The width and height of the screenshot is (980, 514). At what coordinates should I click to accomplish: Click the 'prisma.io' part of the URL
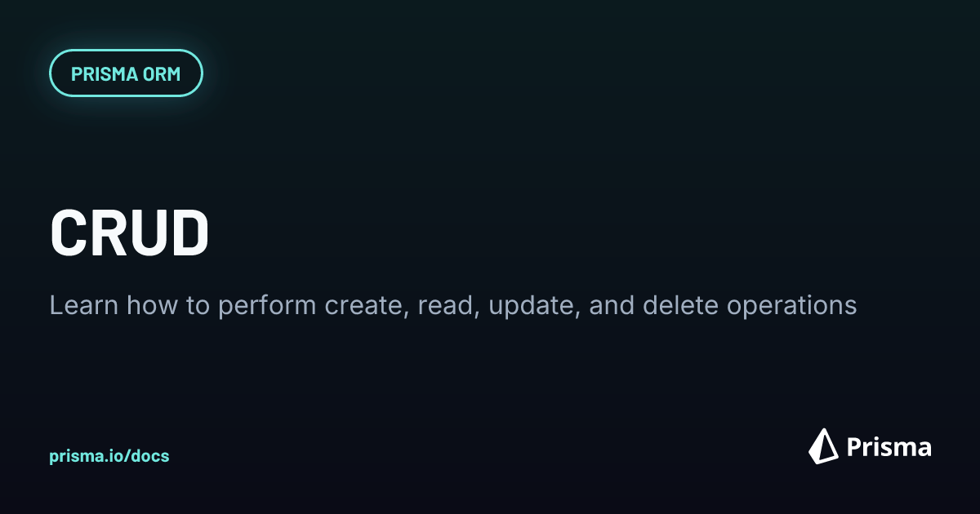pos(86,456)
